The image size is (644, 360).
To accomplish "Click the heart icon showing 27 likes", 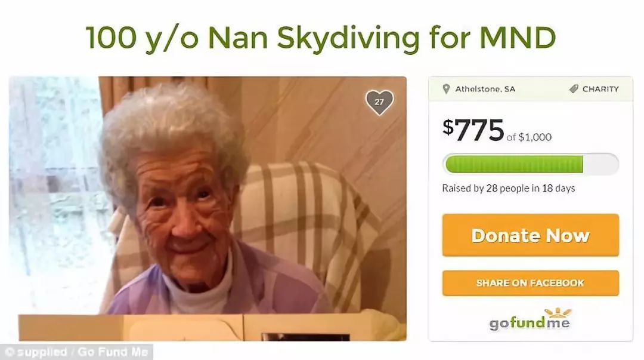I will [379, 101].
